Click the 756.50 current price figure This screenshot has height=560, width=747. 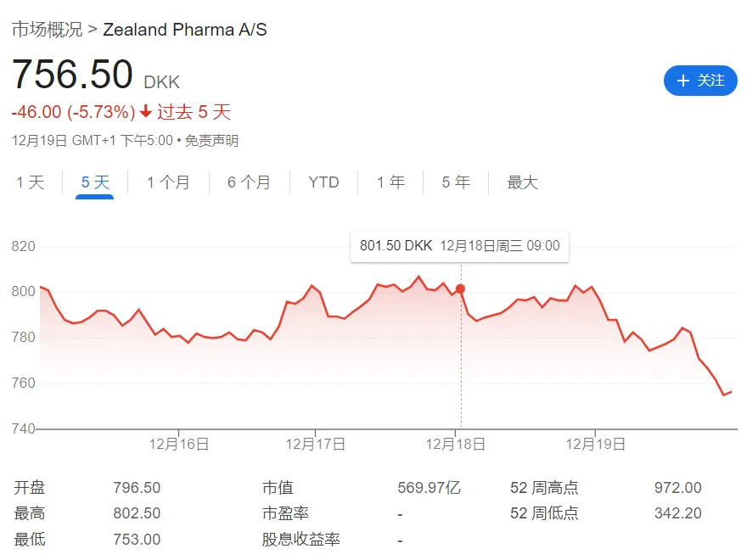tap(72, 75)
